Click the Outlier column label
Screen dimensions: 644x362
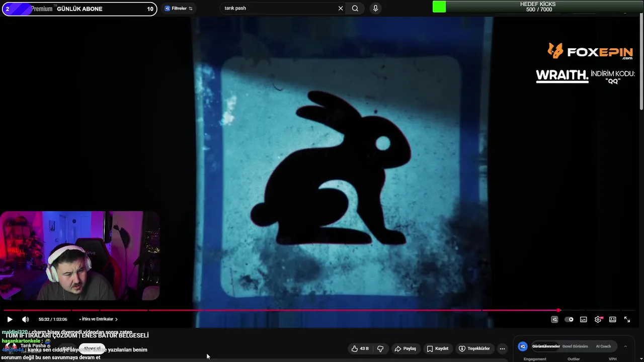[x=574, y=359]
